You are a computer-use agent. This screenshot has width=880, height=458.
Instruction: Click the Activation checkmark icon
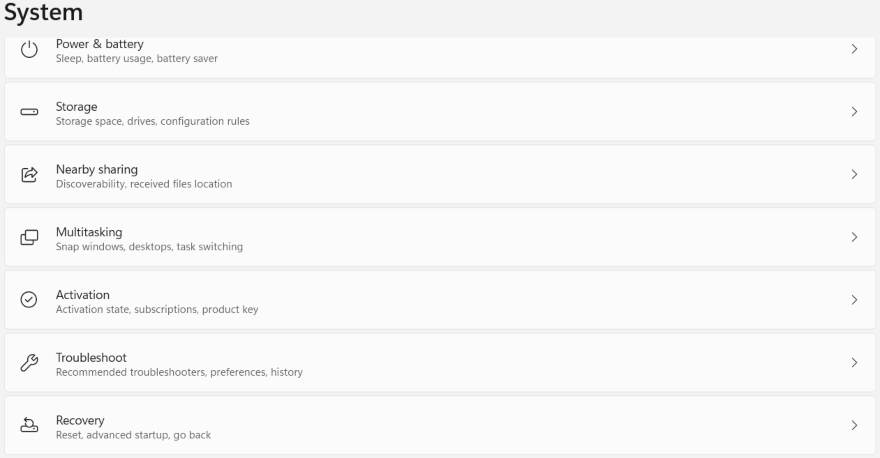[30, 300]
